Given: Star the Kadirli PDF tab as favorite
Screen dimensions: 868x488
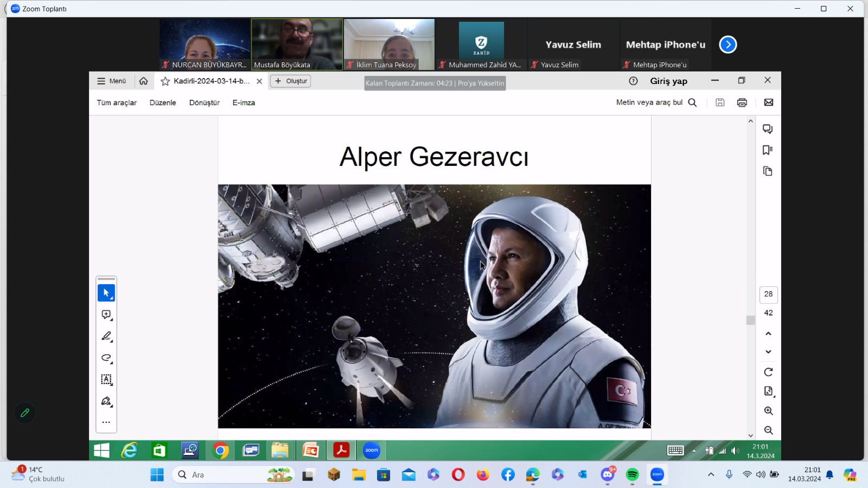Looking at the screenshot, I should coord(165,81).
